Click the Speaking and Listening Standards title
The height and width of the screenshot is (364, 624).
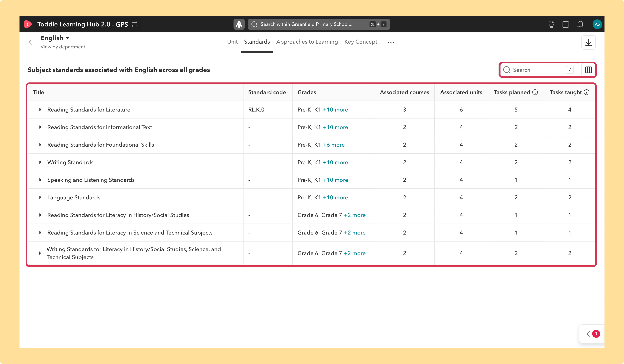[91, 180]
